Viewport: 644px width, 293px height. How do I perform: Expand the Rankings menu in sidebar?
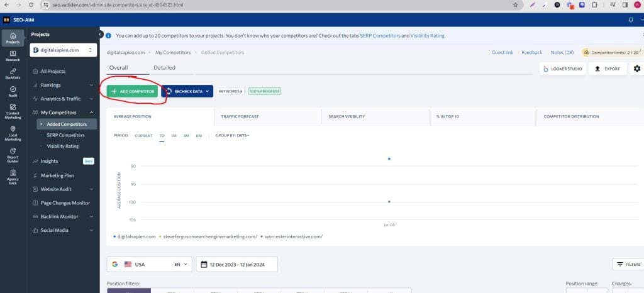click(x=63, y=85)
